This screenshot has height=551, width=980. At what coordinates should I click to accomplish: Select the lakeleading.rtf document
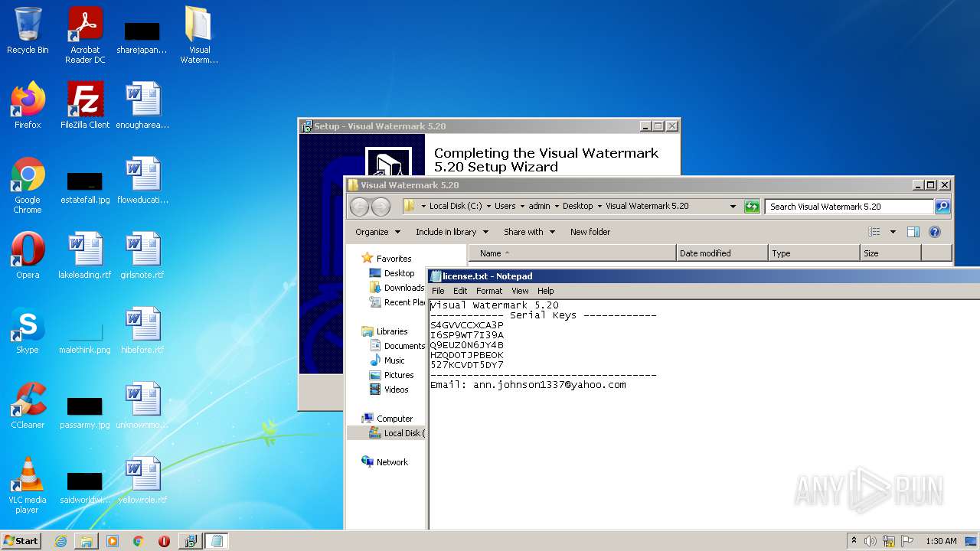(85, 256)
